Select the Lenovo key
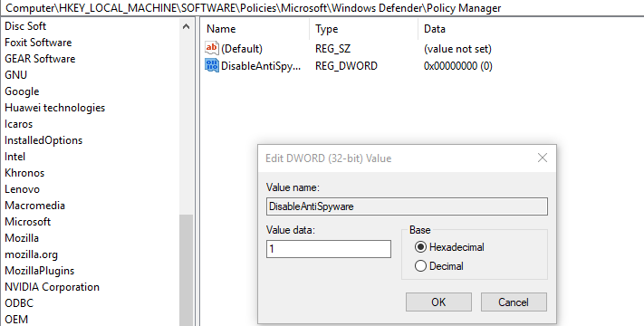This screenshot has width=644, height=326. click(x=22, y=189)
